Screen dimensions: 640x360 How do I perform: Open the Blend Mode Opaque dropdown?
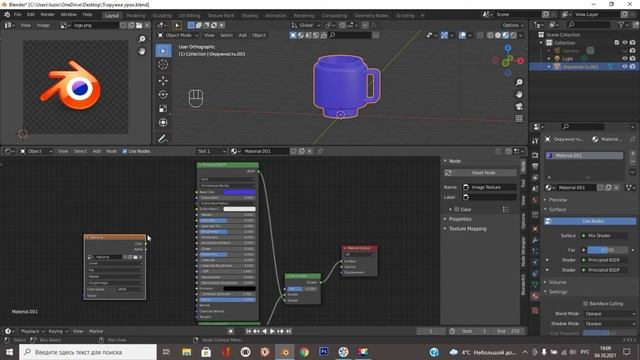pyautogui.click(x=609, y=314)
